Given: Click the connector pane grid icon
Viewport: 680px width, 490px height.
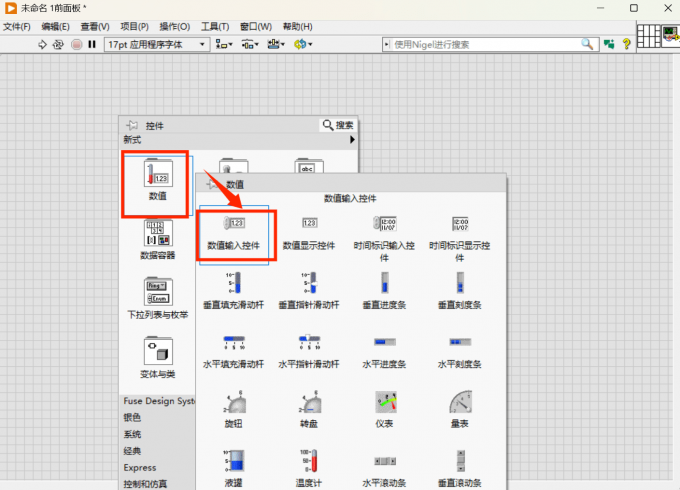Looking at the screenshot, I should [x=648, y=36].
